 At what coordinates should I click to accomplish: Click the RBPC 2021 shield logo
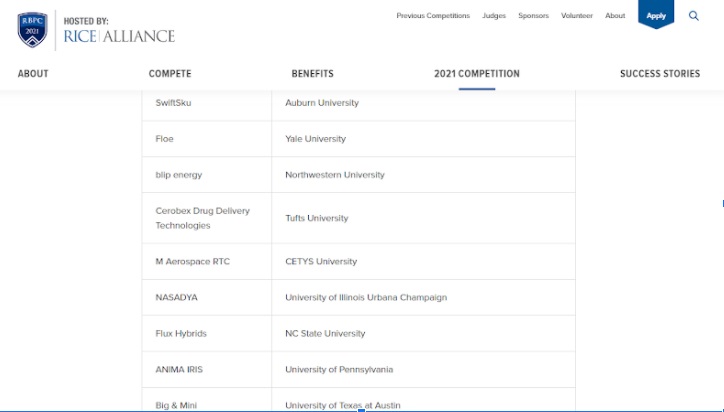click(x=32, y=30)
